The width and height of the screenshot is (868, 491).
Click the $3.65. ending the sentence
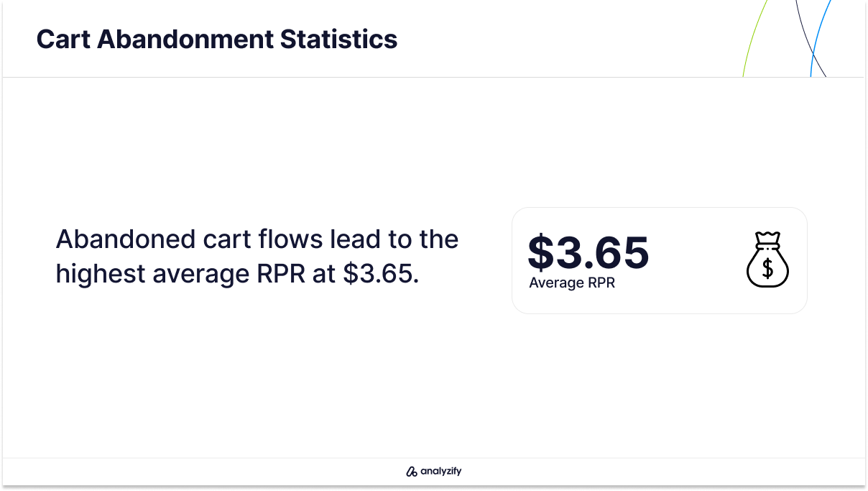pyautogui.click(x=381, y=274)
